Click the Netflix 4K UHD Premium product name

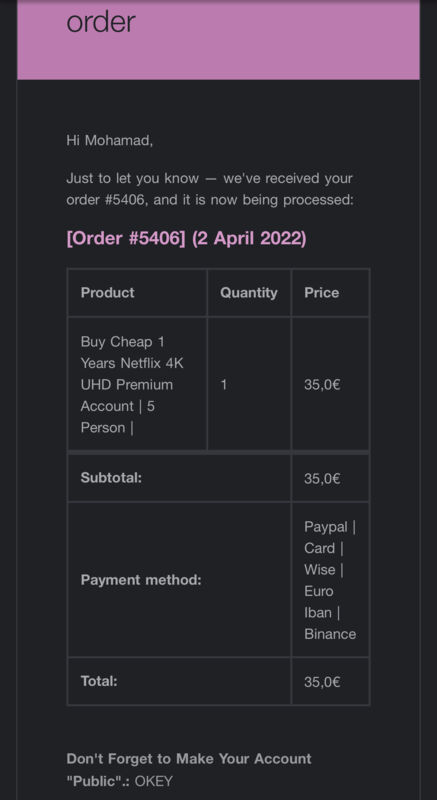(132, 384)
